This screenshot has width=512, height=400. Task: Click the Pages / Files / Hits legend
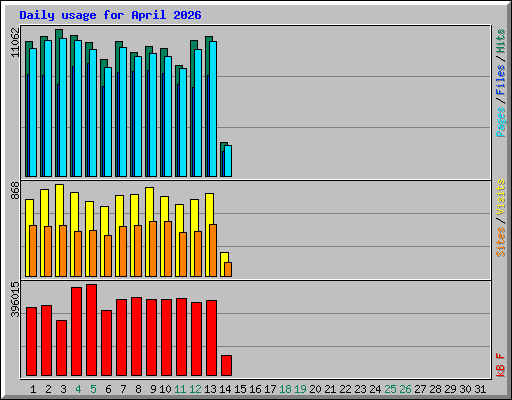[500, 83]
